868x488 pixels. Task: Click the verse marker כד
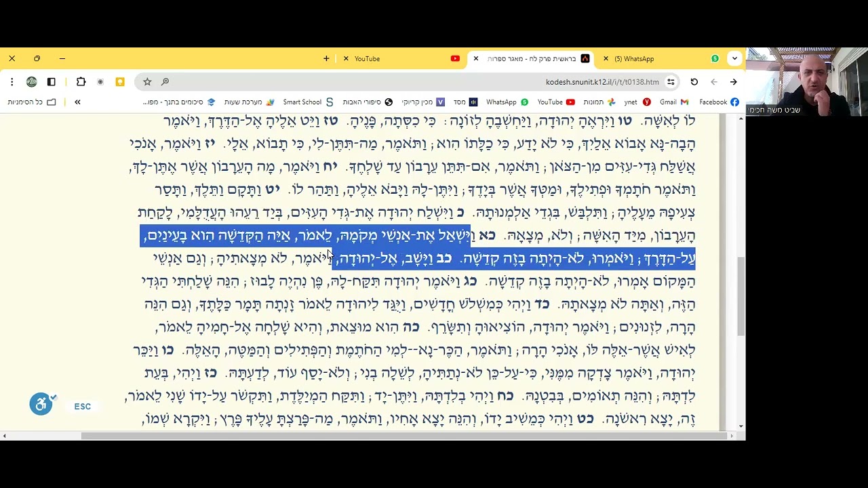tap(542, 304)
